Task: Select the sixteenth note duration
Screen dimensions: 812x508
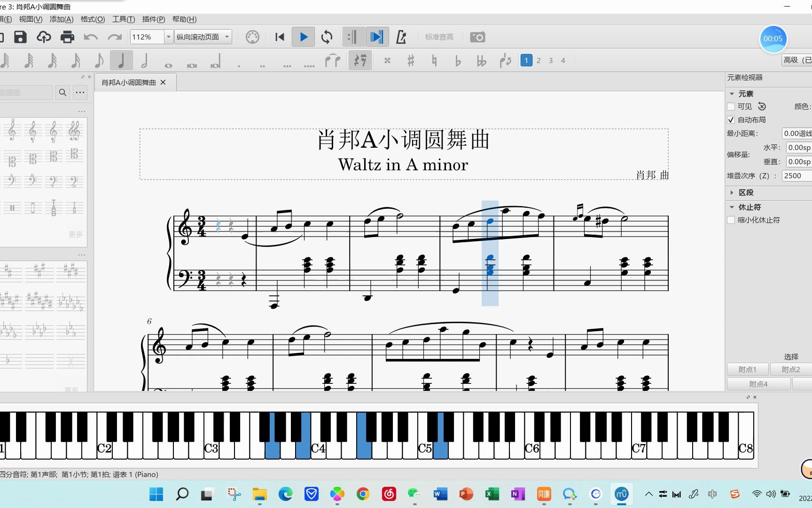Action: [x=75, y=61]
